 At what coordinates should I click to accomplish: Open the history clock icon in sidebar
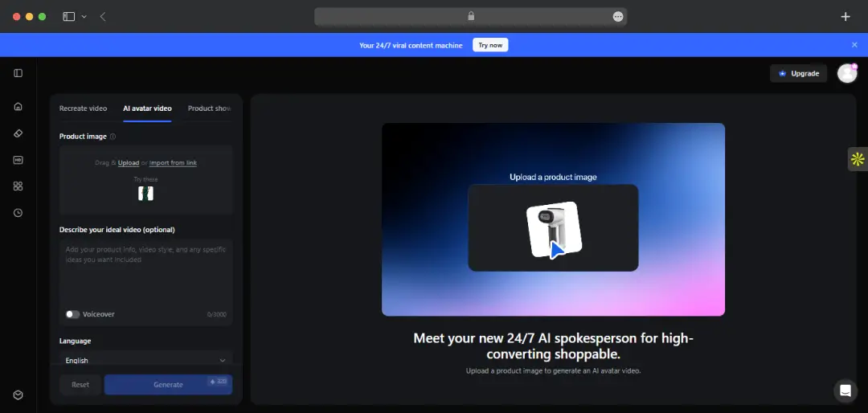(x=18, y=213)
